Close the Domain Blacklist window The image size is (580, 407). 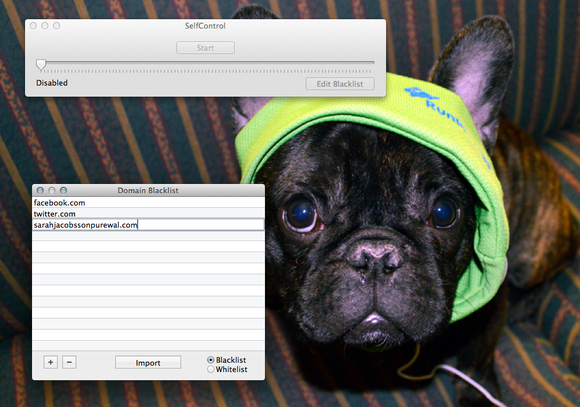(x=40, y=190)
